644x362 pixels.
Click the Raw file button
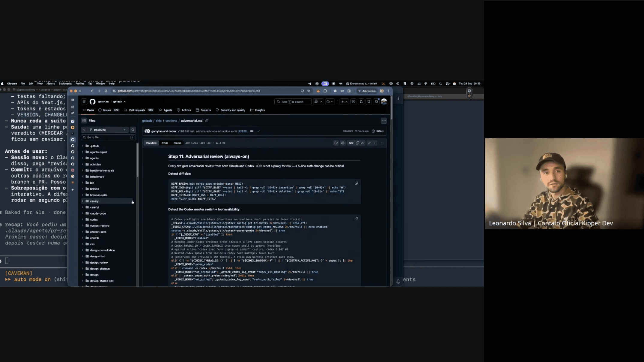coord(351,143)
